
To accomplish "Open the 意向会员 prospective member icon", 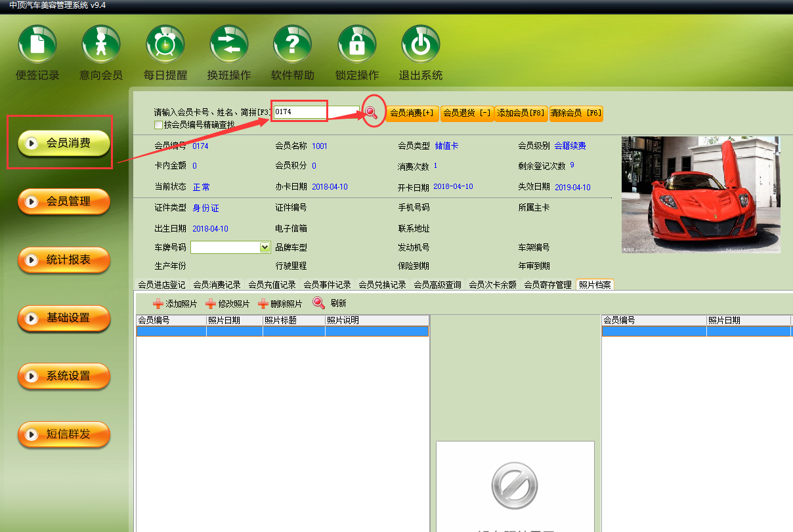I will pyautogui.click(x=101, y=44).
